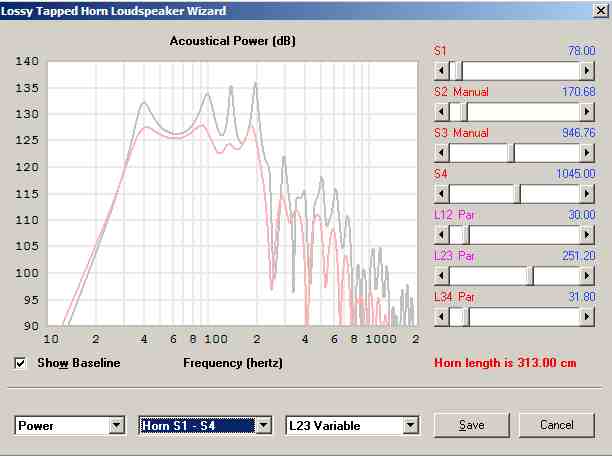Click the L12 Par slider thumb
The width and height of the screenshot is (612, 456).
[465, 235]
